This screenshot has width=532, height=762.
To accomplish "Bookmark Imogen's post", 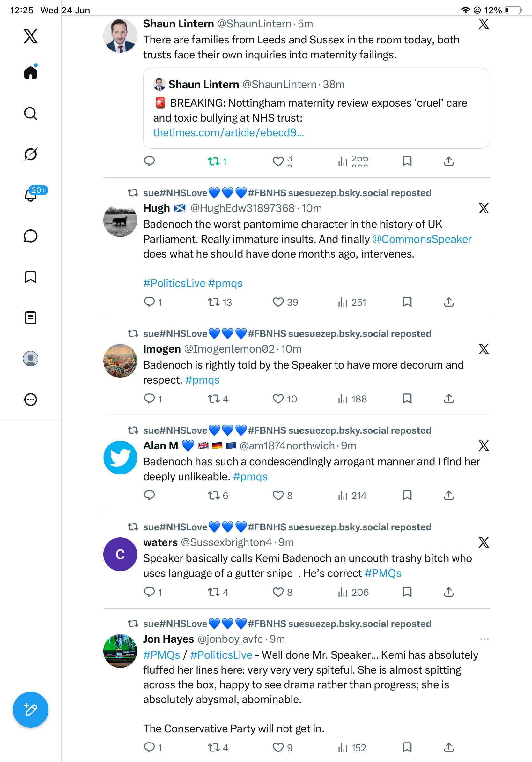I will [407, 399].
